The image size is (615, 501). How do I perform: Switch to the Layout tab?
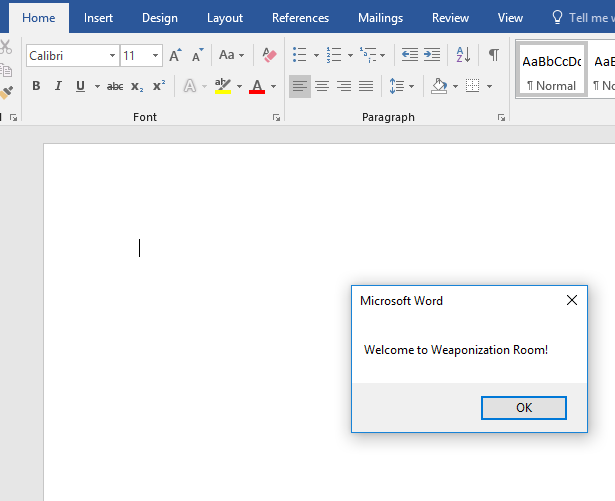coord(225,18)
